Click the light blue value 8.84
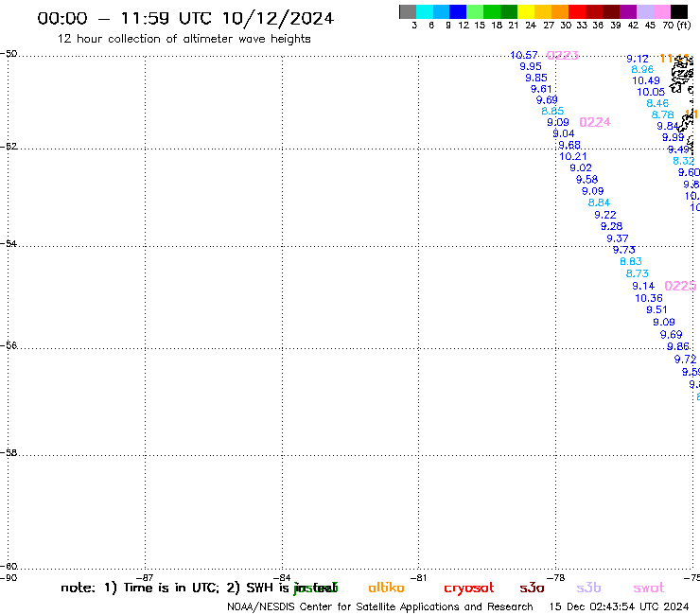This screenshot has width=700, height=615. (599, 202)
